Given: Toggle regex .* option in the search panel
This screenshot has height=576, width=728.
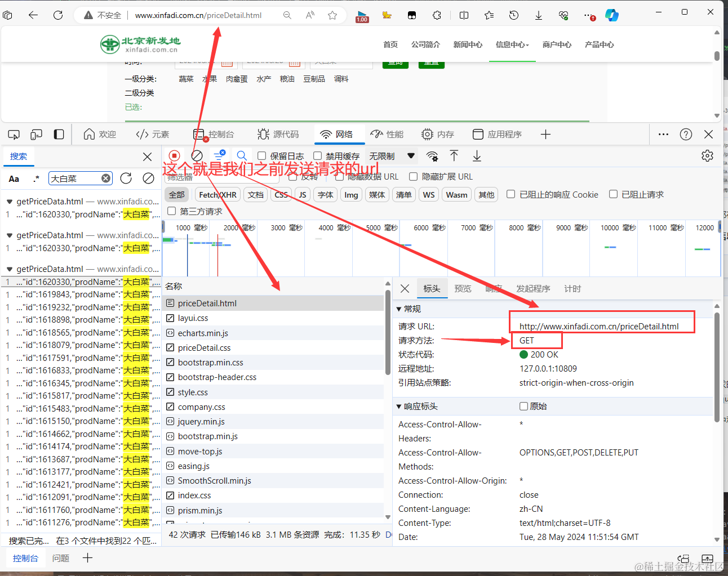Looking at the screenshot, I should point(37,179).
